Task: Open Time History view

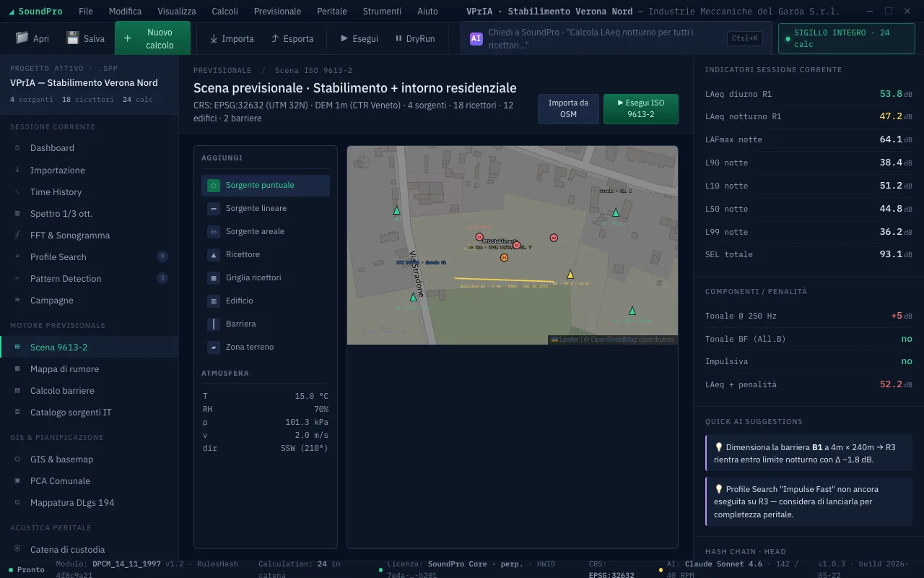Action: tap(90, 192)
